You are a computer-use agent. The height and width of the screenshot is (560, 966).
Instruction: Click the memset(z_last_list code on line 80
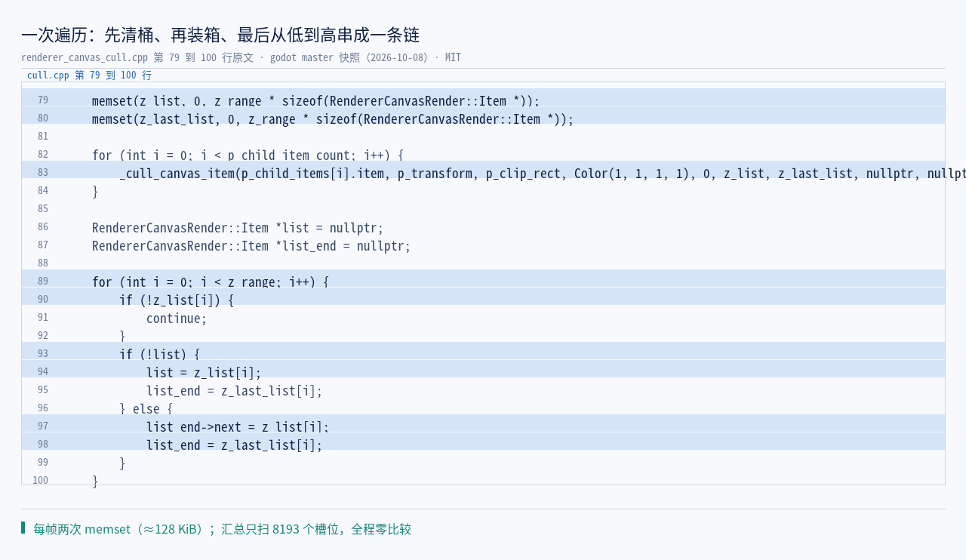click(333, 118)
